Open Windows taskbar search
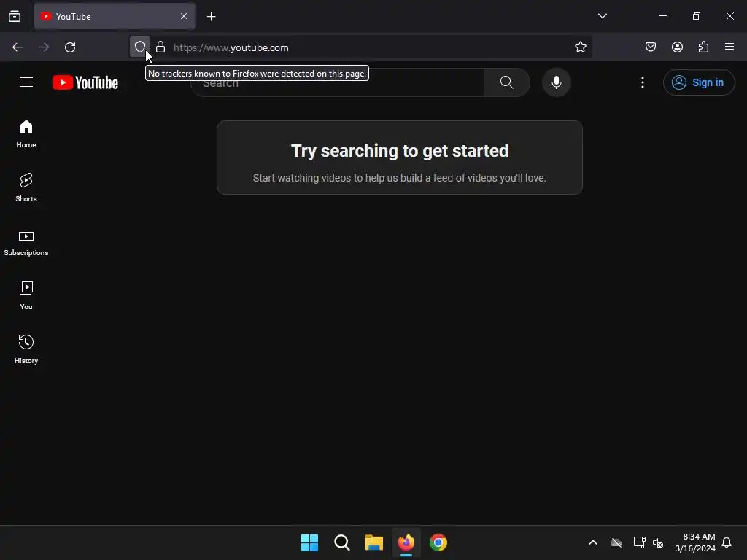 pos(342,542)
